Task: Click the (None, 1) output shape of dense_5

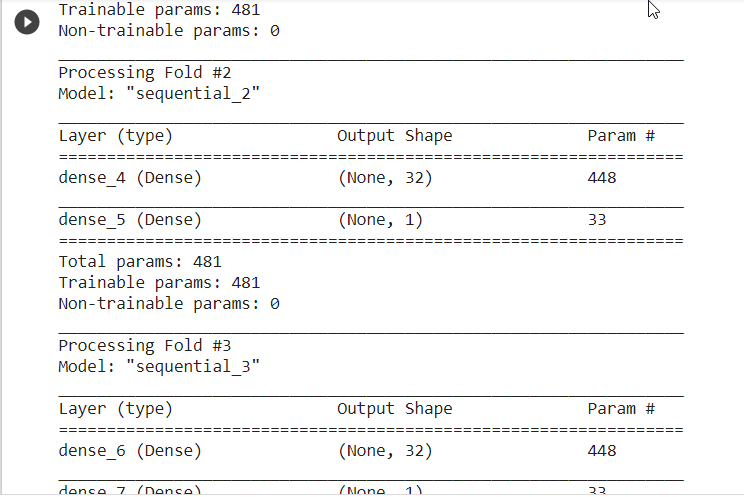Action: pos(380,220)
